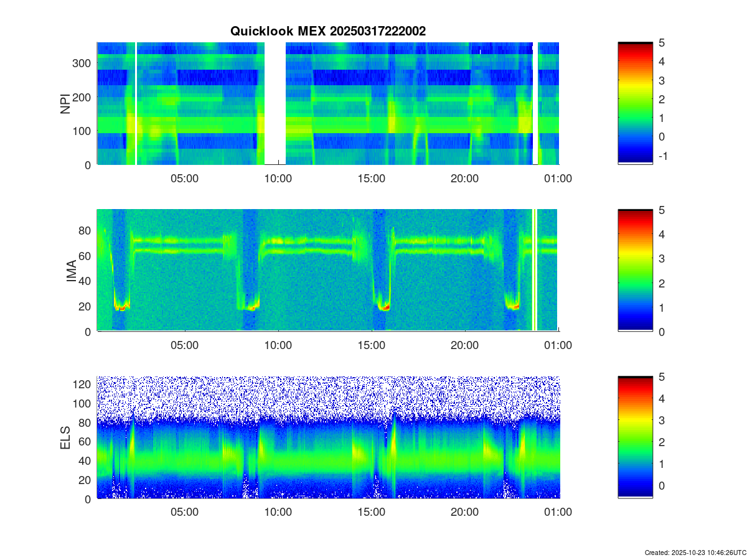This screenshot has width=747, height=560.
Task: Click the red hotspot in the IMA spectrogram
Action: point(386,307)
